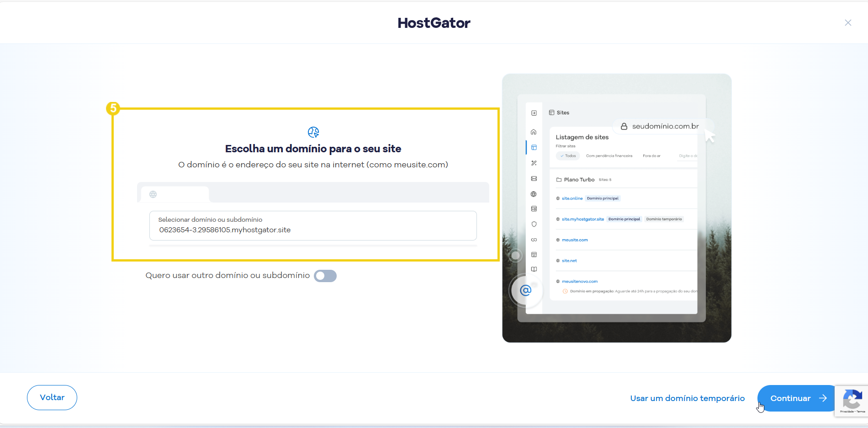This screenshot has width=868, height=428.
Task: Click the reCAPTCHA badge
Action: (x=852, y=401)
